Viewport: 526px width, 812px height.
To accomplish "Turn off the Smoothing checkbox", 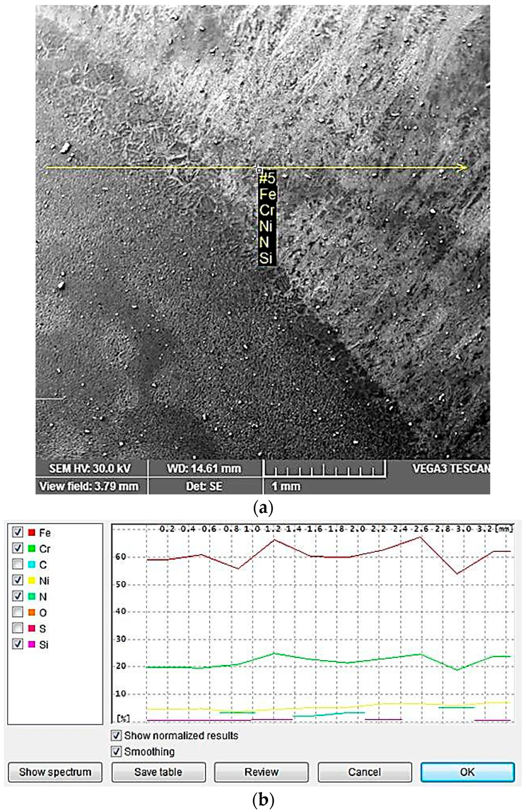I will 117,751.
